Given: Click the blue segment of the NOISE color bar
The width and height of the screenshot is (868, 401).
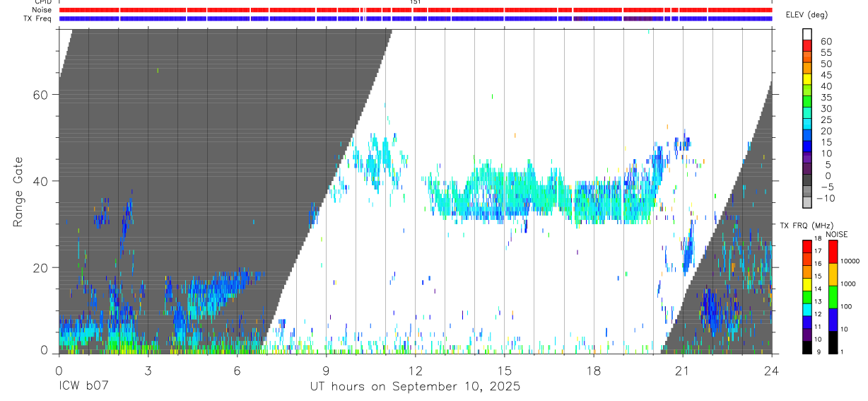Looking at the screenshot, I should pos(833,320).
